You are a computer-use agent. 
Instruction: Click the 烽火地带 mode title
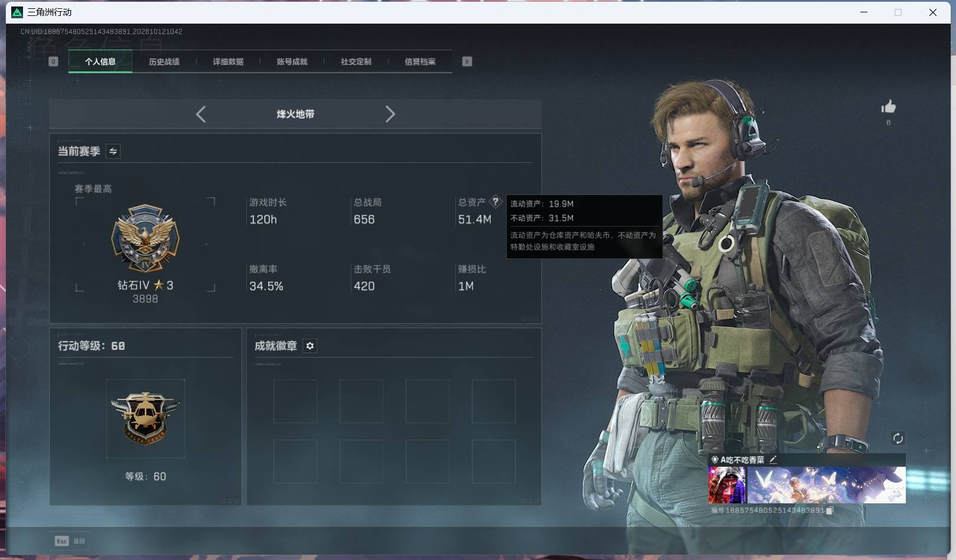295,114
